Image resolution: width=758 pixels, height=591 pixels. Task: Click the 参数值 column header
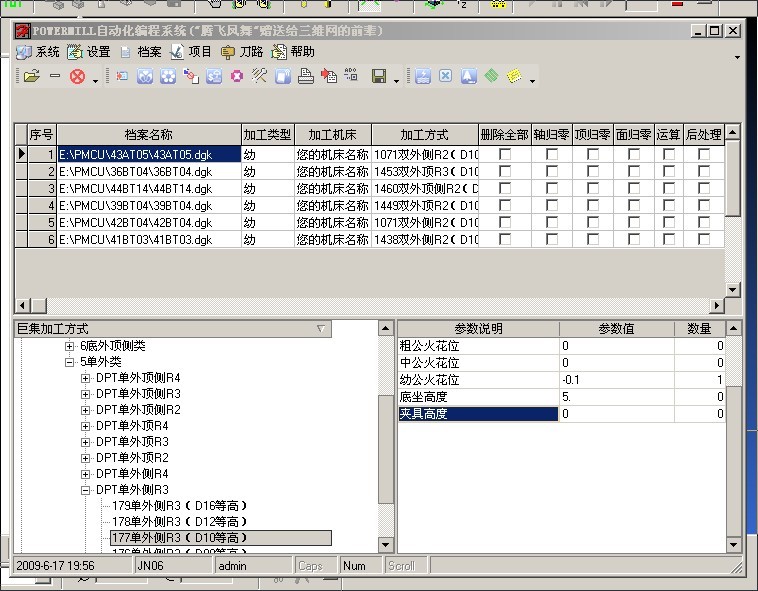[616, 329]
